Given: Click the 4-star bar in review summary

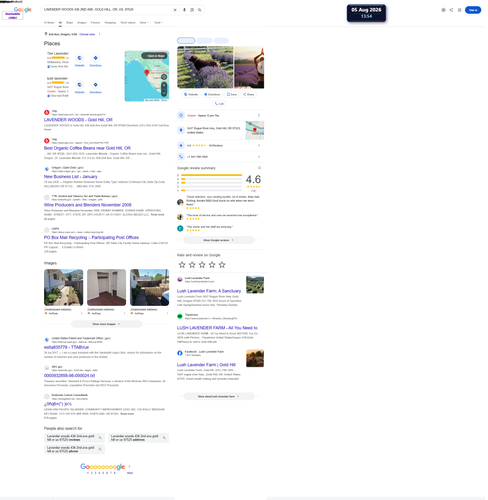Looking at the screenshot, I should tap(211, 179).
